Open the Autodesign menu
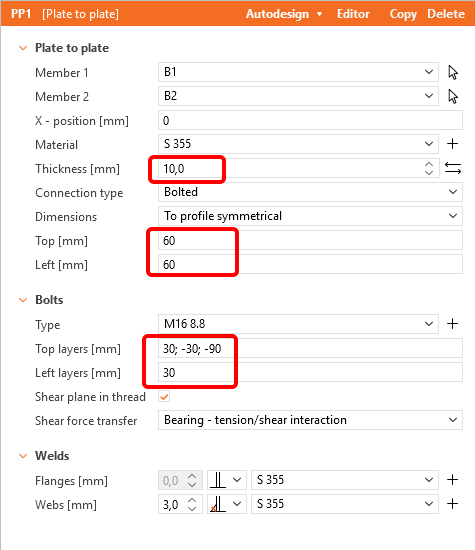The width and height of the screenshot is (475, 550). (x=284, y=14)
